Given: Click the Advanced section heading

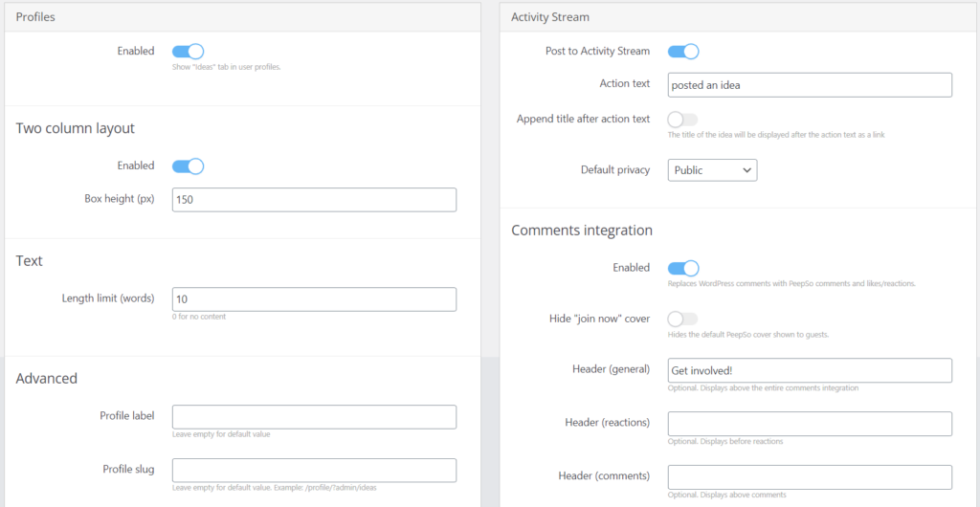Looking at the screenshot, I should point(47,378).
